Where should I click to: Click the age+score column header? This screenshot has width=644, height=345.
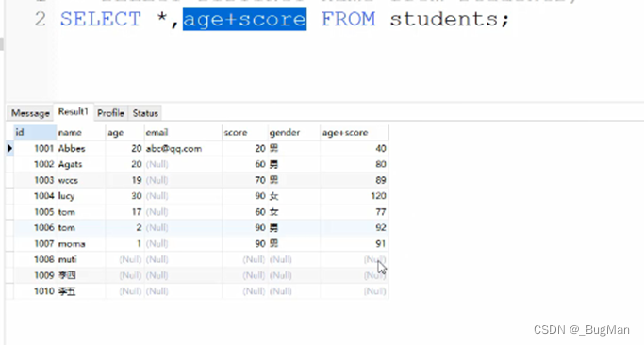(x=355, y=132)
